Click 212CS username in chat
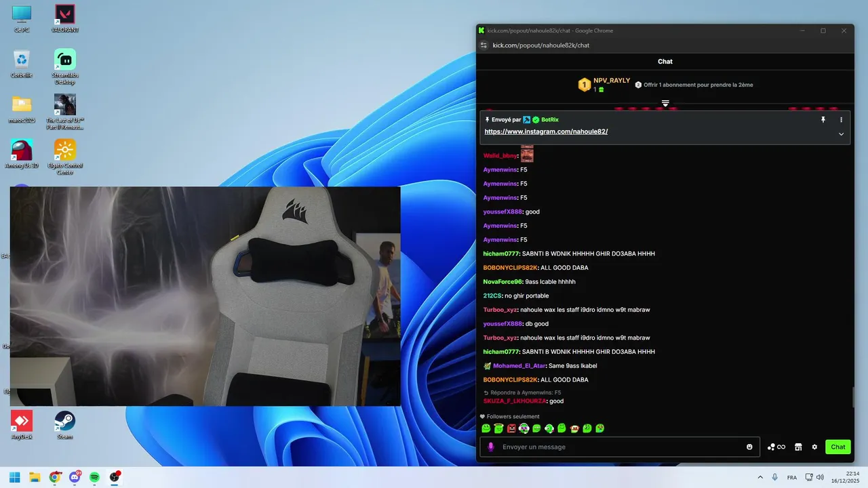The height and width of the screenshot is (488, 868). coord(492,296)
